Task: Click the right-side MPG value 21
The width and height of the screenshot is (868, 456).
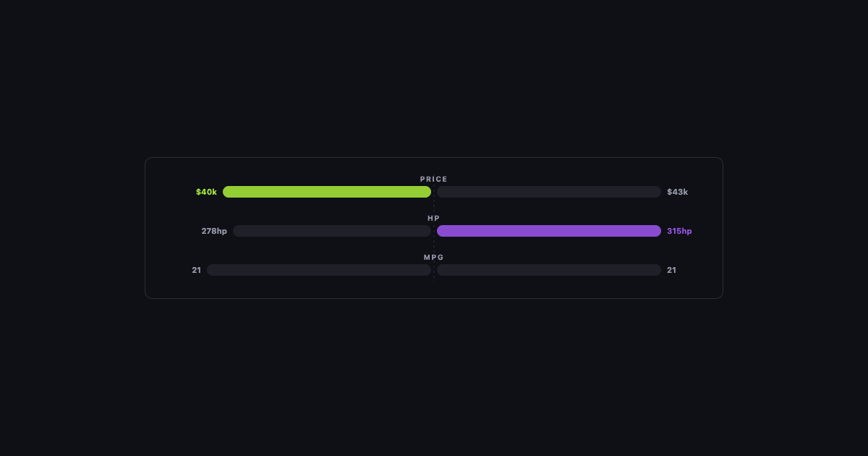Action: (672, 270)
